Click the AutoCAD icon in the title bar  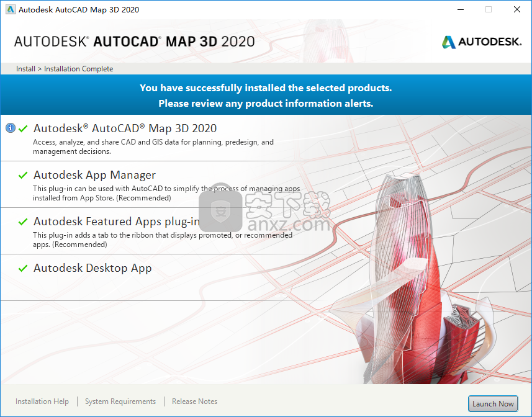click(x=11, y=9)
